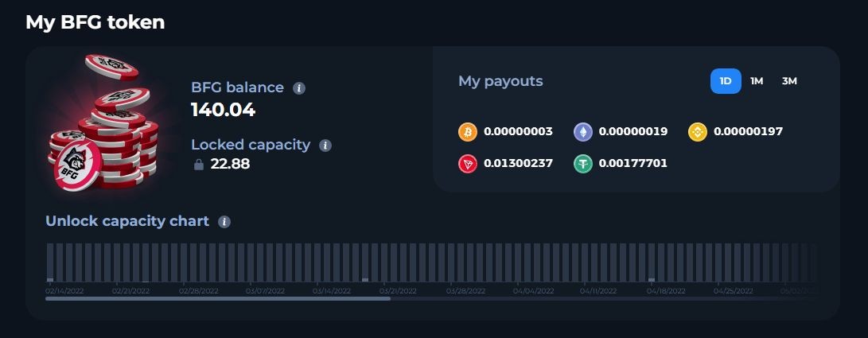Viewport: 868px width, 338px height.
Task: Click the BFG chip stack image
Action: [x=103, y=122]
